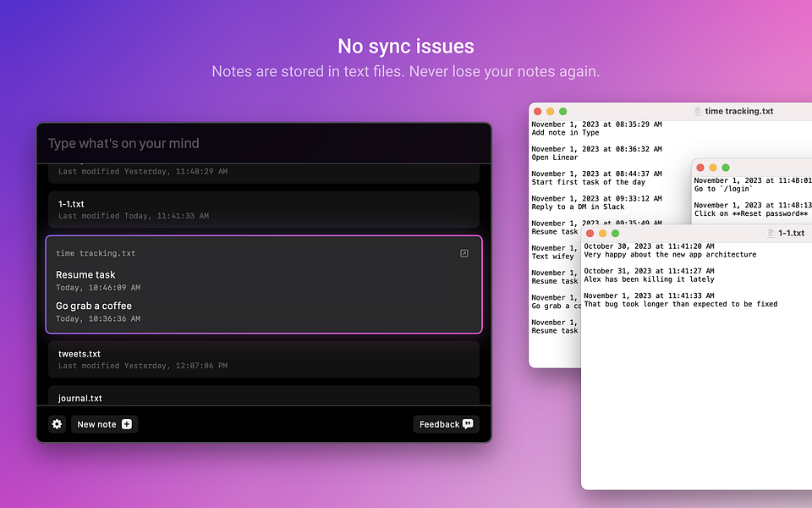Click 'Last modified Yesterday, 11:48:29 AM' text
The width and height of the screenshot is (812, 508).
point(143,171)
